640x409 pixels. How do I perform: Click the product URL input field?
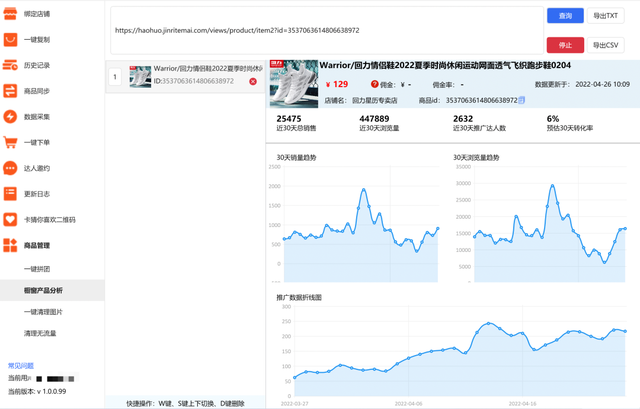pyautogui.click(x=327, y=30)
